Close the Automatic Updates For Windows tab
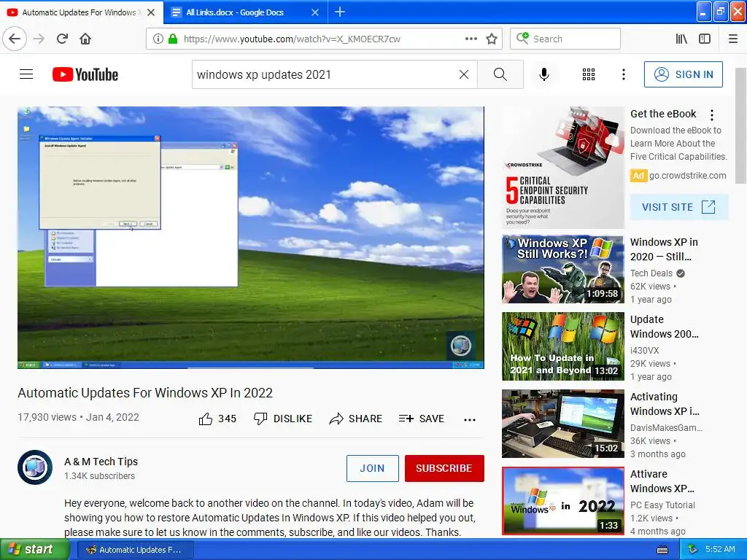The image size is (747, 560). click(x=151, y=12)
